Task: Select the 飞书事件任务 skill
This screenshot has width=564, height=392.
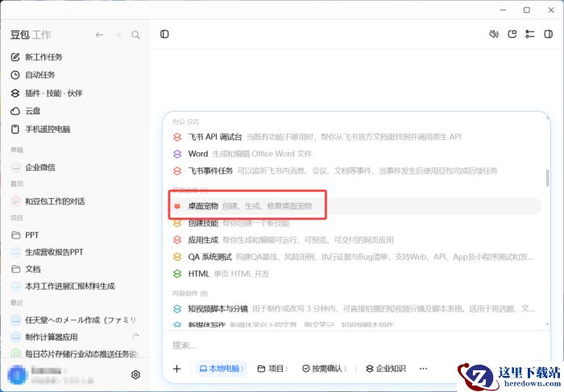Action: [x=356, y=171]
